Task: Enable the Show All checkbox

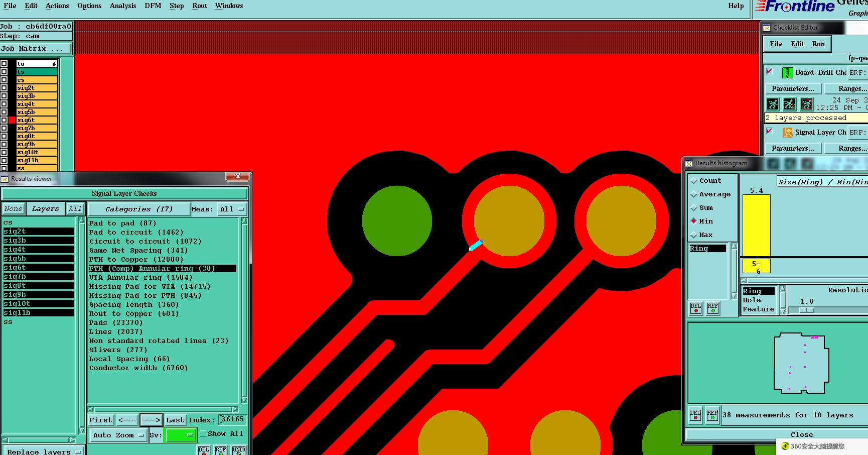Action: pyautogui.click(x=203, y=434)
